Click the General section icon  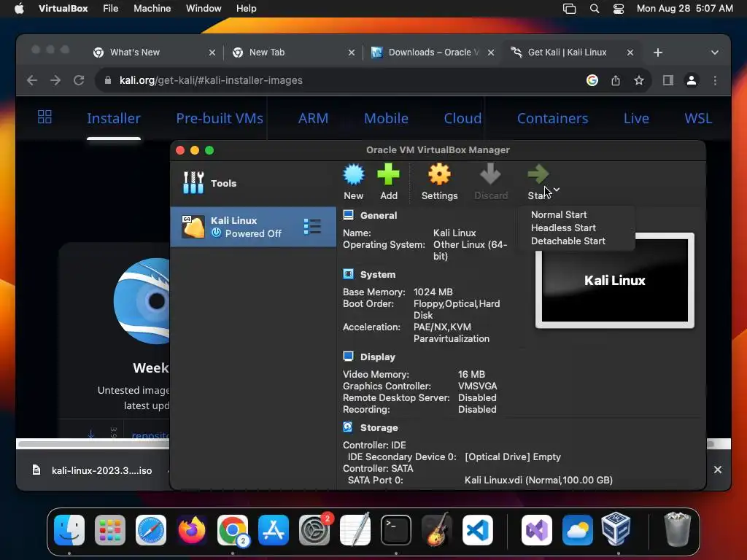point(348,215)
